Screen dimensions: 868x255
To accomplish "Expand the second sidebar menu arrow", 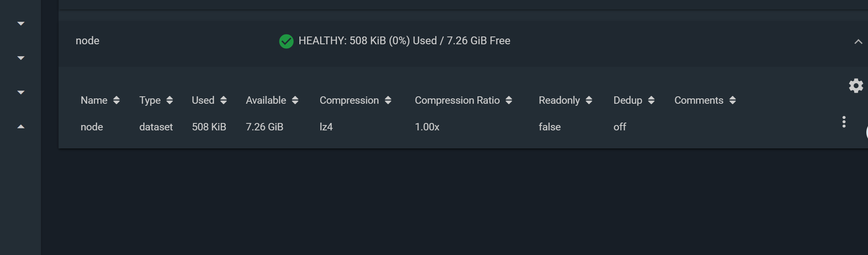I will [x=21, y=58].
